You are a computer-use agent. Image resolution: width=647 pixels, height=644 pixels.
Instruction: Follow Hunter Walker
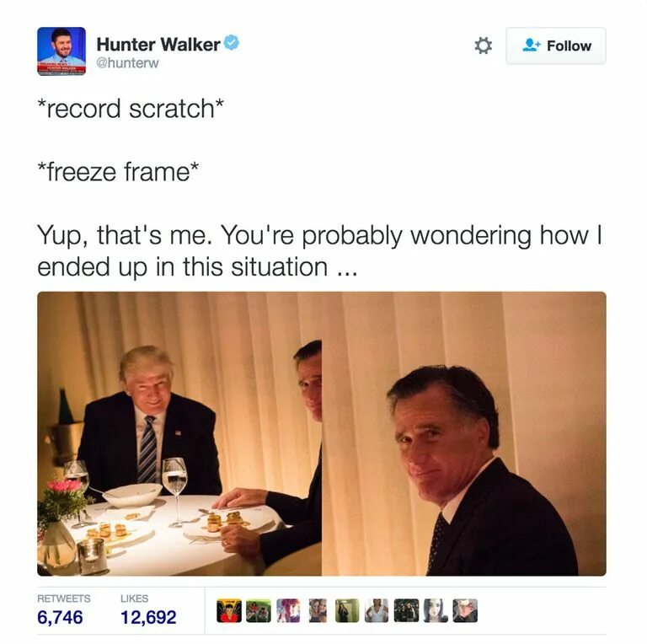click(556, 46)
